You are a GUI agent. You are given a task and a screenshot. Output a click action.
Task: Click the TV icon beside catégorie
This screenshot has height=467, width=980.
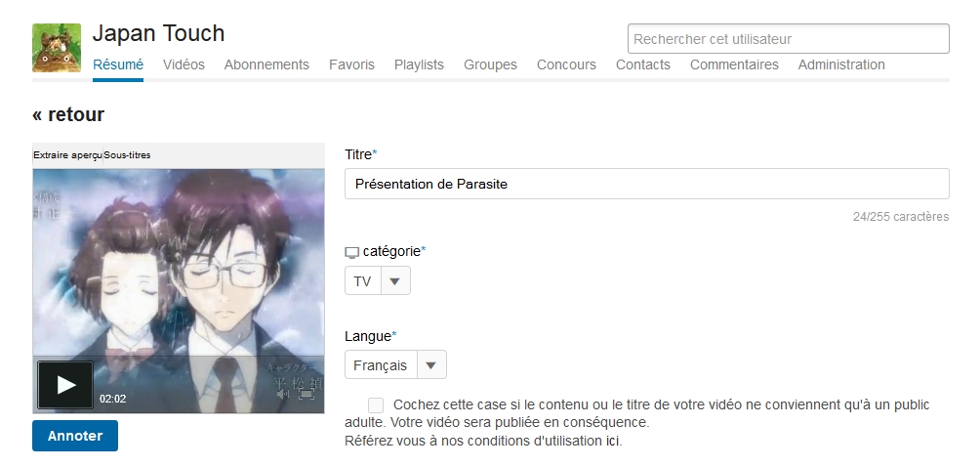coord(351,253)
